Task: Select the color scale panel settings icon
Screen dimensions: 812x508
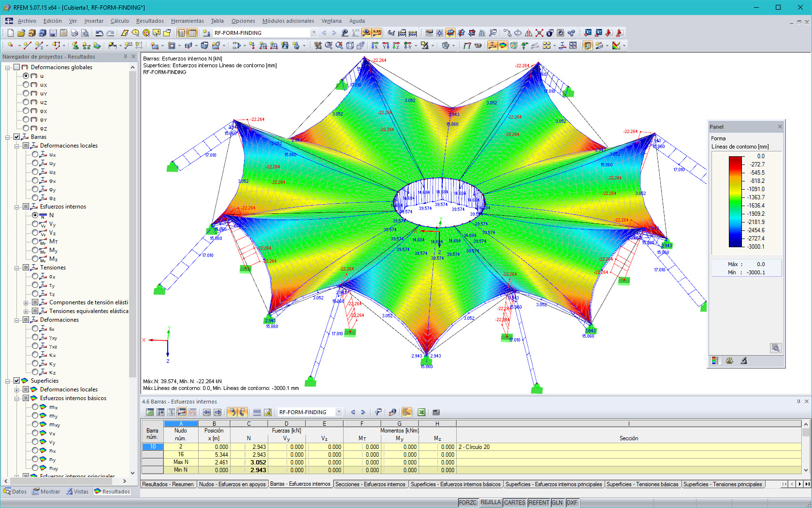Action: coord(716,360)
